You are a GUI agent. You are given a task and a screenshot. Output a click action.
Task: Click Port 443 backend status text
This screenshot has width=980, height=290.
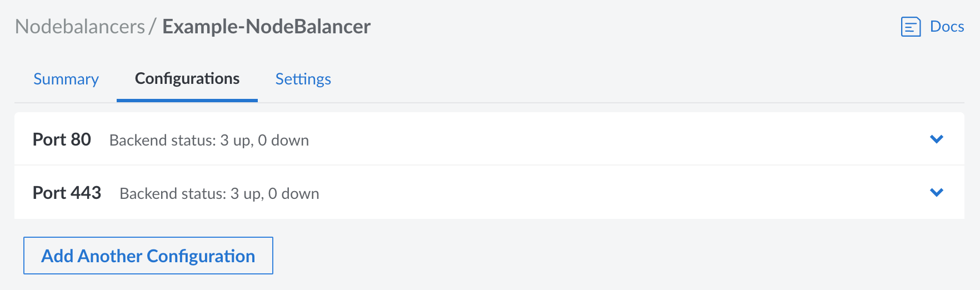point(219,193)
